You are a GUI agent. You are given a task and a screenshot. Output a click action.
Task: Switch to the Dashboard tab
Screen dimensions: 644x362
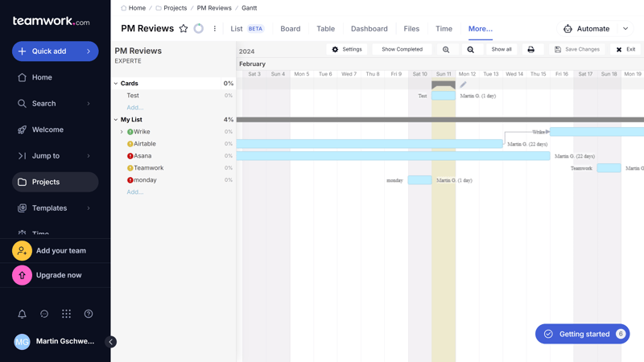[369, 29]
